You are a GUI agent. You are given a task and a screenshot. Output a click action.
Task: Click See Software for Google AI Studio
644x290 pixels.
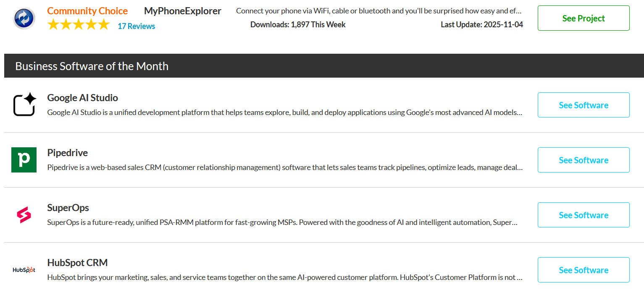[583, 105]
